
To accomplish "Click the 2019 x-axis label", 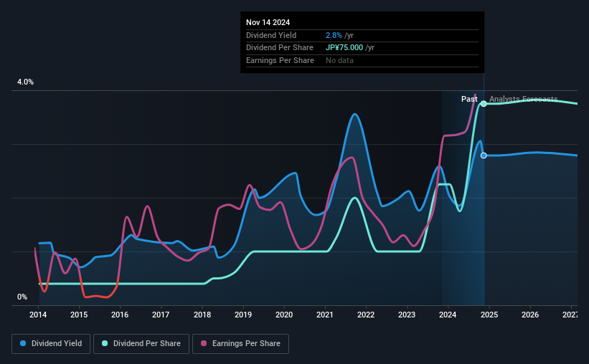I will click(243, 315).
